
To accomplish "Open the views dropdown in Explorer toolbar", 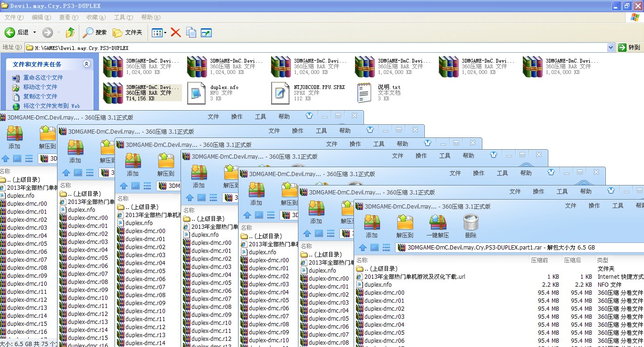I will click(x=165, y=32).
